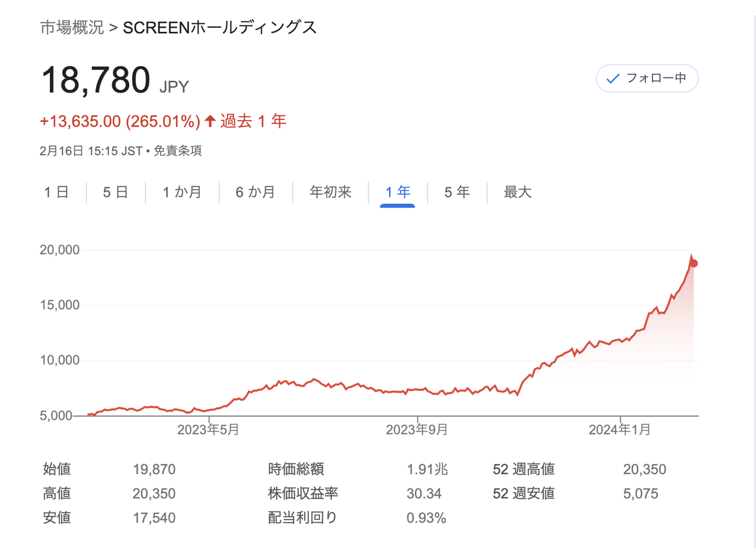The width and height of the screenshot is (756, 548).
Task: Click the 時価総額 value 1.91兆
Action: point(427,470)
